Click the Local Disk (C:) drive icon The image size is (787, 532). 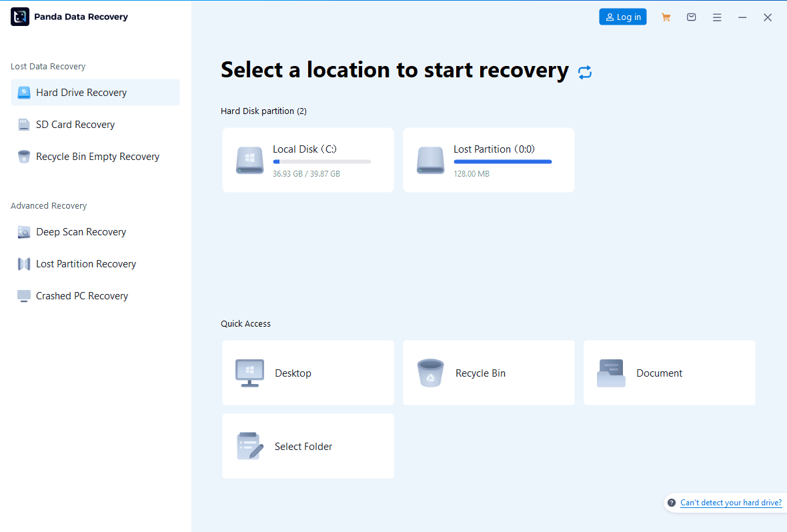pyautogui.click(x=249, y=160)
